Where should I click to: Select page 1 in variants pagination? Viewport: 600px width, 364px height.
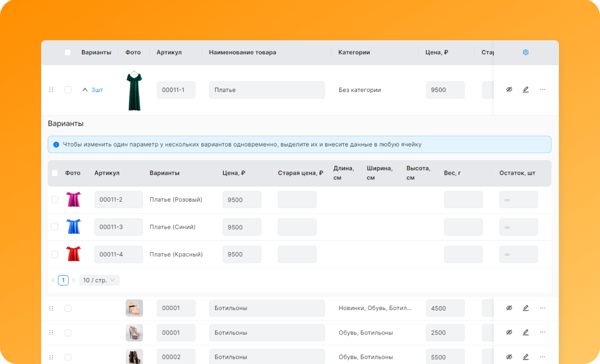point(63,280)
